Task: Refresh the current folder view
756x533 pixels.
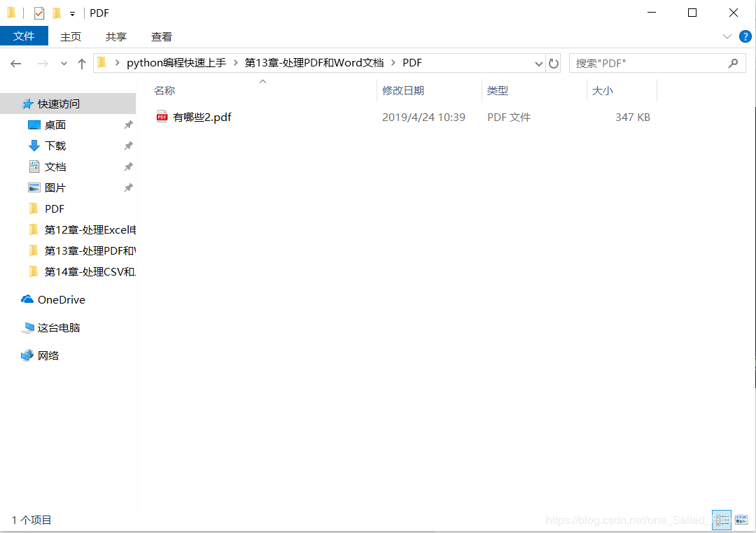Action: [x=554, y=63]
